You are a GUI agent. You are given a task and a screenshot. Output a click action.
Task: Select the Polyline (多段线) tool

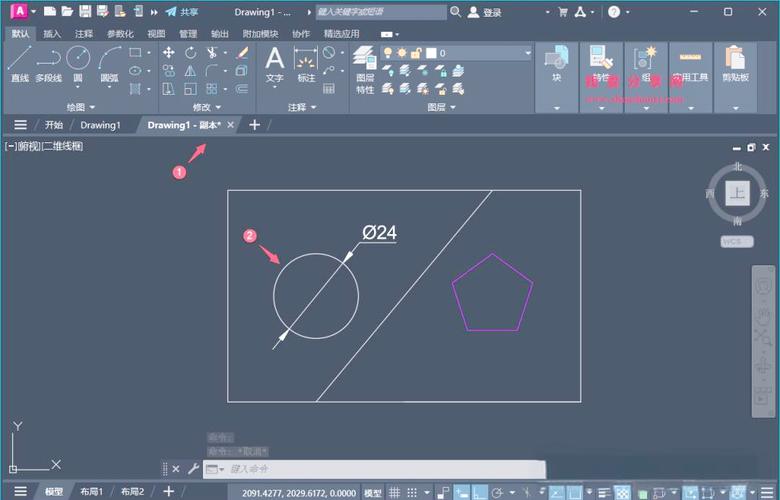click(x=49, y=63)
